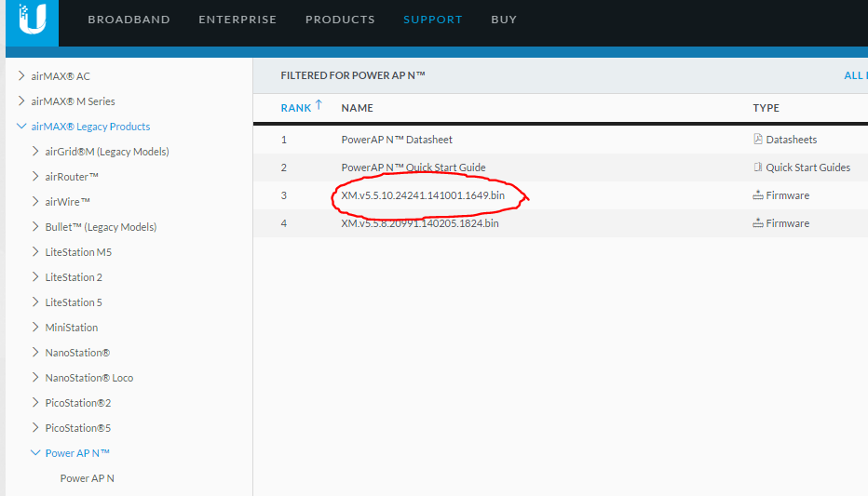Select the airGrid M (Legacy Models) label
868x496 pixels.
coord(107,152)
